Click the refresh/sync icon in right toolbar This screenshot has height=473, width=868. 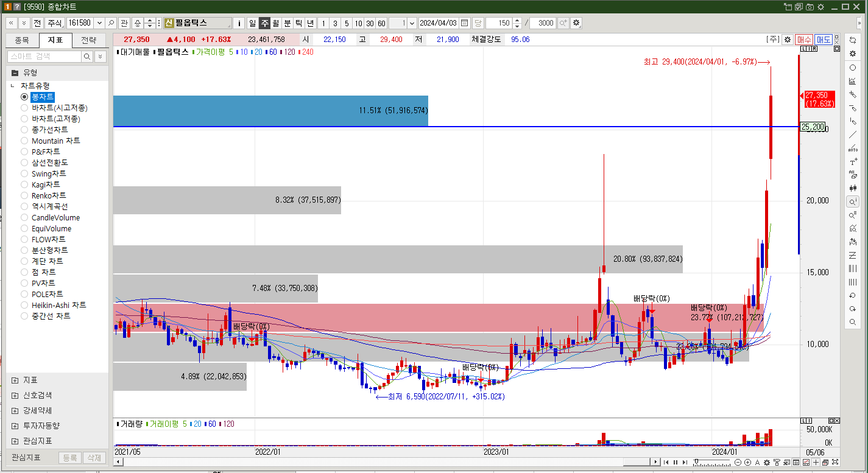(x=853, y=40)
